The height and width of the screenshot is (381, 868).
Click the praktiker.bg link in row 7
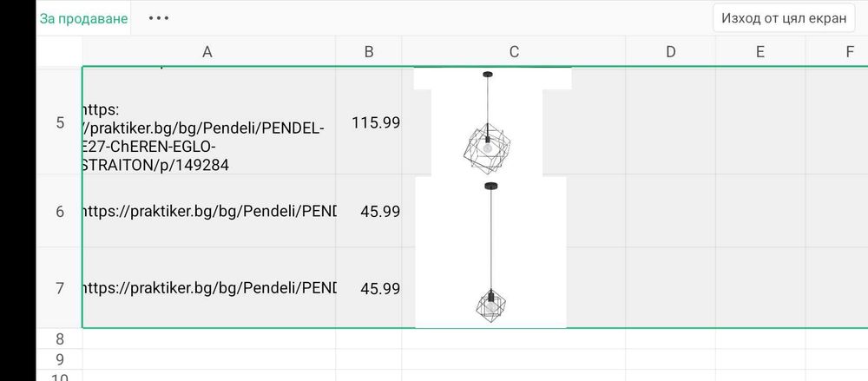208,288
